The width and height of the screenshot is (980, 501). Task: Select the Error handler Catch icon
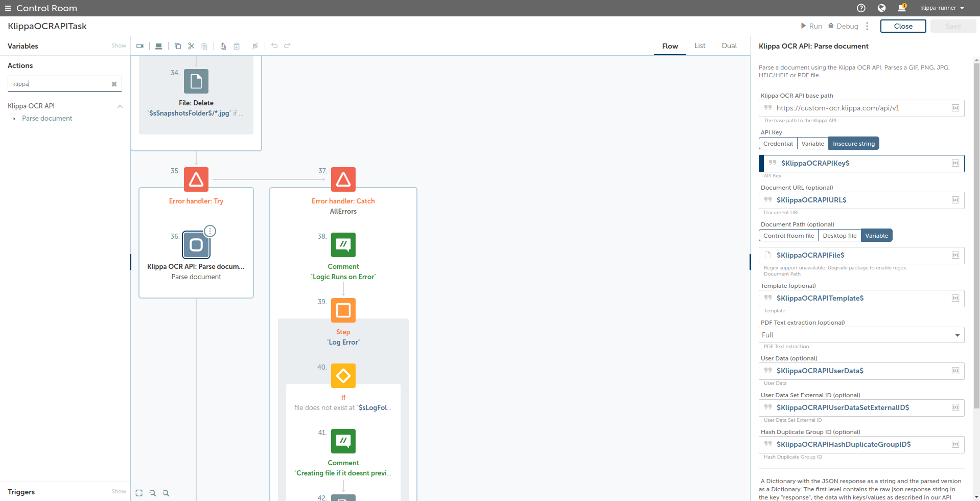(x=343, y=179)
